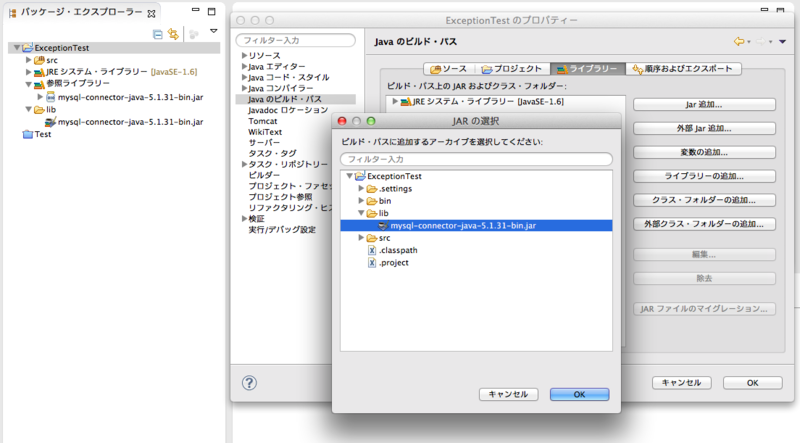
Task: Select mysql-connector jar in JAR dialog
Action: click(x=476, y=226)
